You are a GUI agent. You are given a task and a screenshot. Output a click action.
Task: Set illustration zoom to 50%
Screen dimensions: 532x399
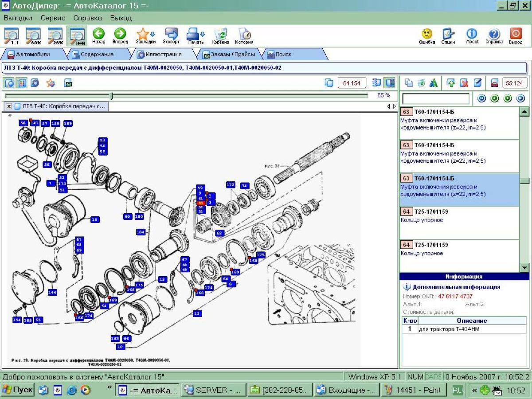coord(33,36)
